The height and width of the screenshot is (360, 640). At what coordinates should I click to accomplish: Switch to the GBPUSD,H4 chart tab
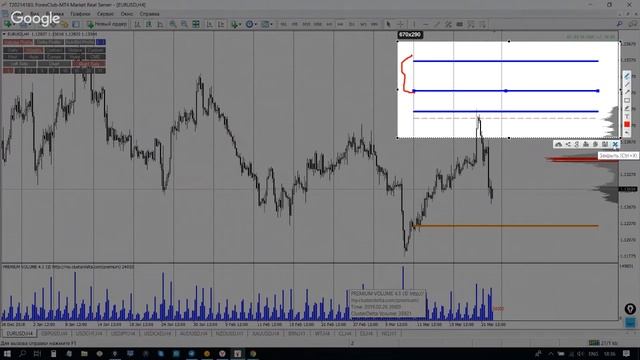click(x=53, y=333)
